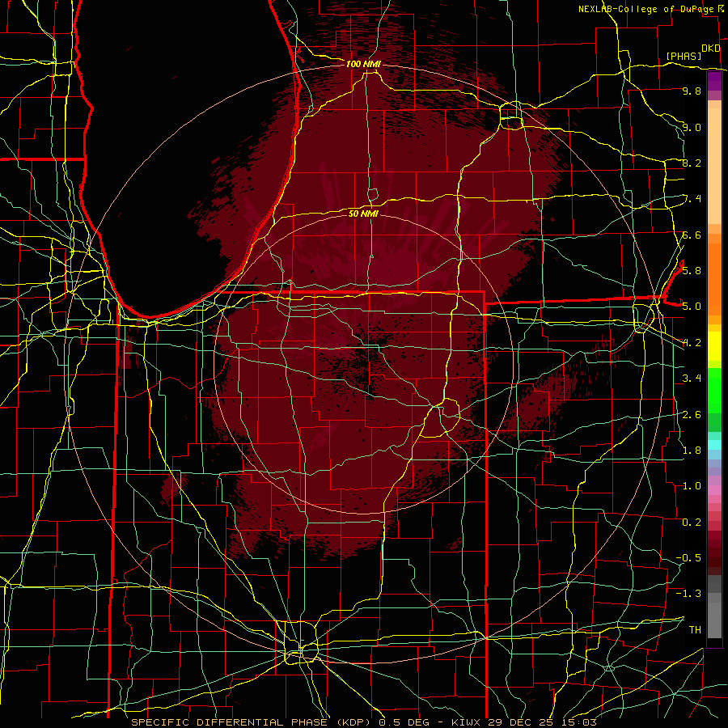Pick the cyan swatch on the color scale
This screenshot has width=728, height=728.
pyautogui.click(x=714, y=445)
